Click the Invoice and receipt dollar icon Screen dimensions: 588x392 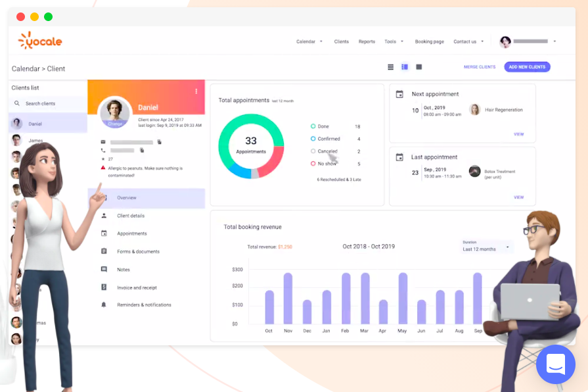click(104, 287)
